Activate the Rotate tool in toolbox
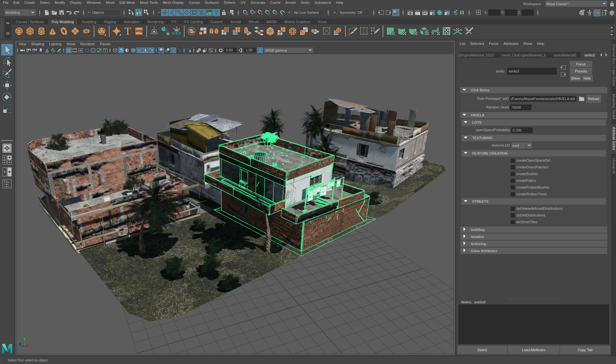Viewport: 616px width, 364px height. pos(7,97)
